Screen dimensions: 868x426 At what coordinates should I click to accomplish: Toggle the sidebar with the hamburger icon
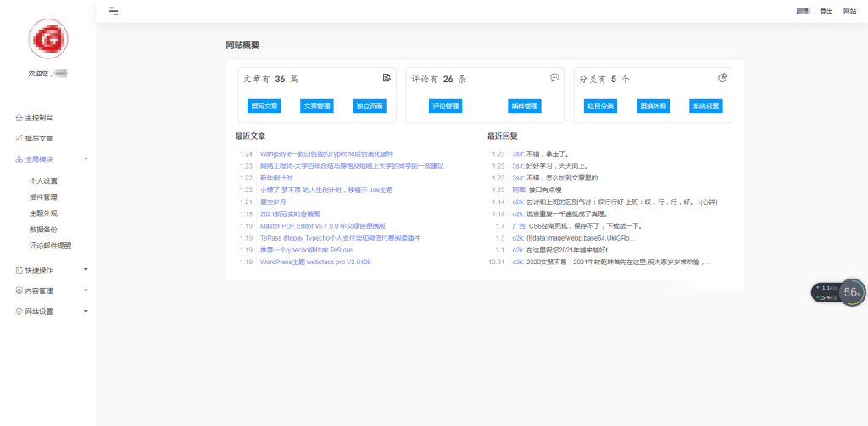114,11
